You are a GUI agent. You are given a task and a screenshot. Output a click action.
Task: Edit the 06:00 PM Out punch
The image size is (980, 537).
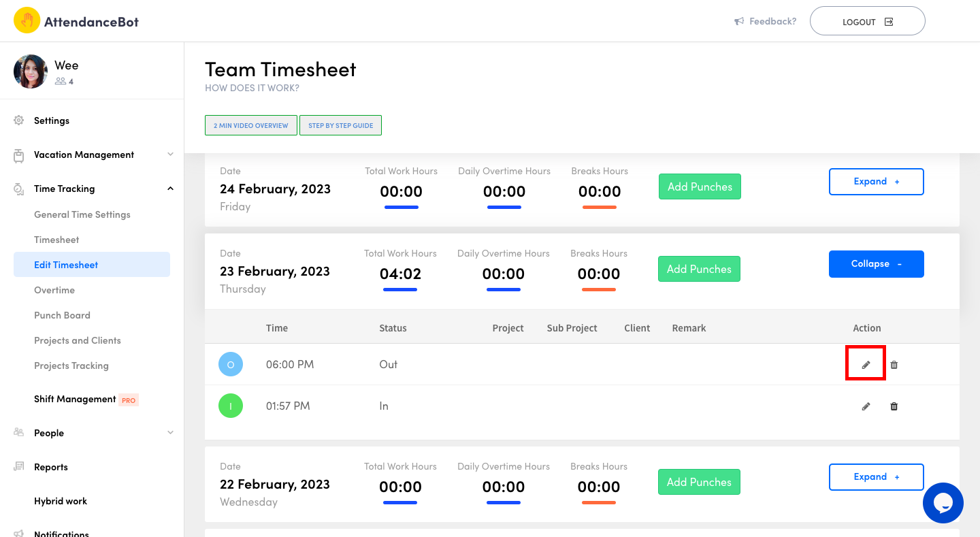click(x=866, y=364)
